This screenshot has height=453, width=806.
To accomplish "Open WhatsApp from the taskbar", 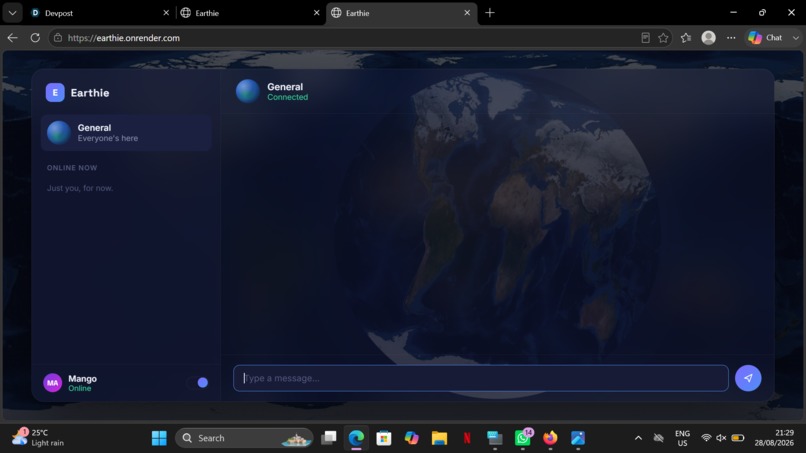I will pyautogui.click(x=523, y=438).
